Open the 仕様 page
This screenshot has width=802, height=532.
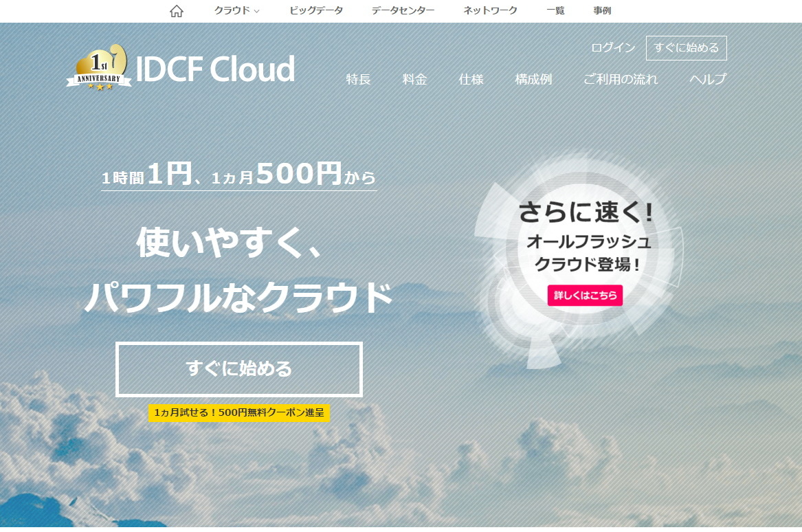[471, 79]
